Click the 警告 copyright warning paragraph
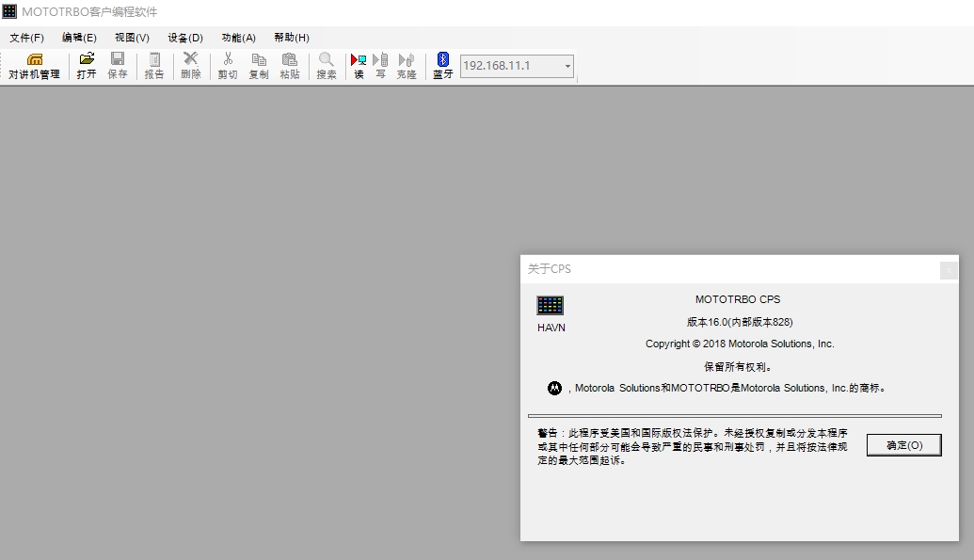The image size is (974, 560). [x=692, y=446]
